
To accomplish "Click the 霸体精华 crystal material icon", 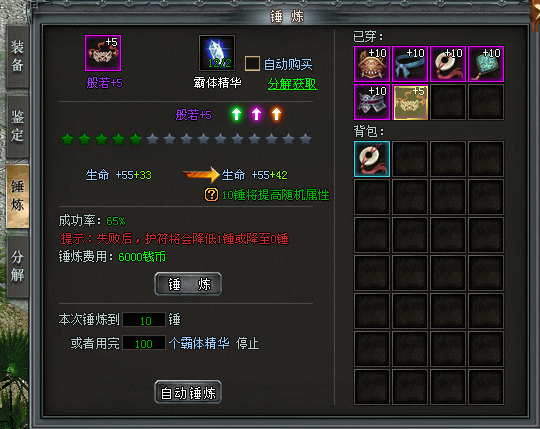I will coord(217,53).
